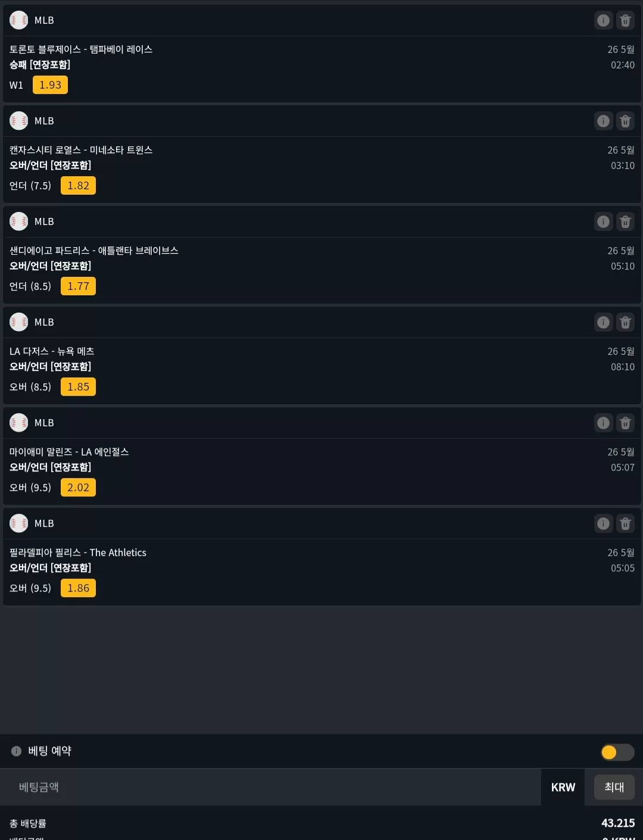Image resolution: width=643 pixels, height=840 pixels.
Task: Open info for Toronto Blue Jays bet
Action: click(x=604, y=20)
